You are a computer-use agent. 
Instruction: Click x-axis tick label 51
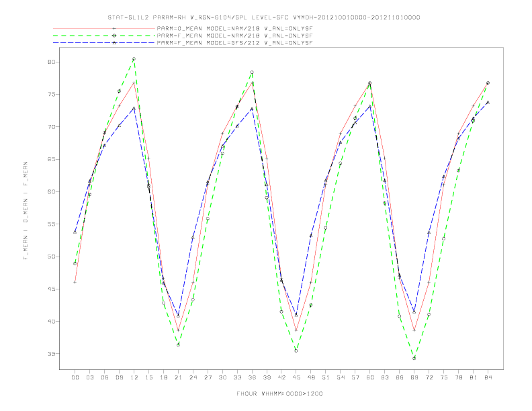pos(326,377)
